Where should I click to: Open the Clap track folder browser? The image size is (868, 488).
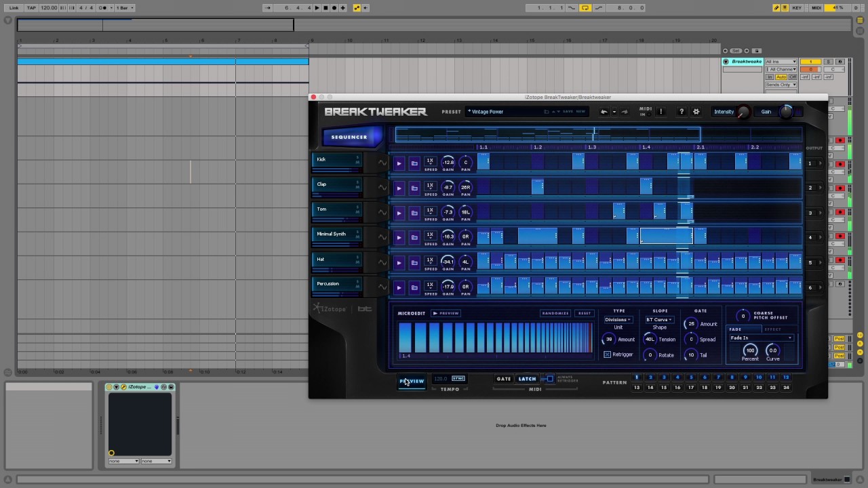pos(414,188)
